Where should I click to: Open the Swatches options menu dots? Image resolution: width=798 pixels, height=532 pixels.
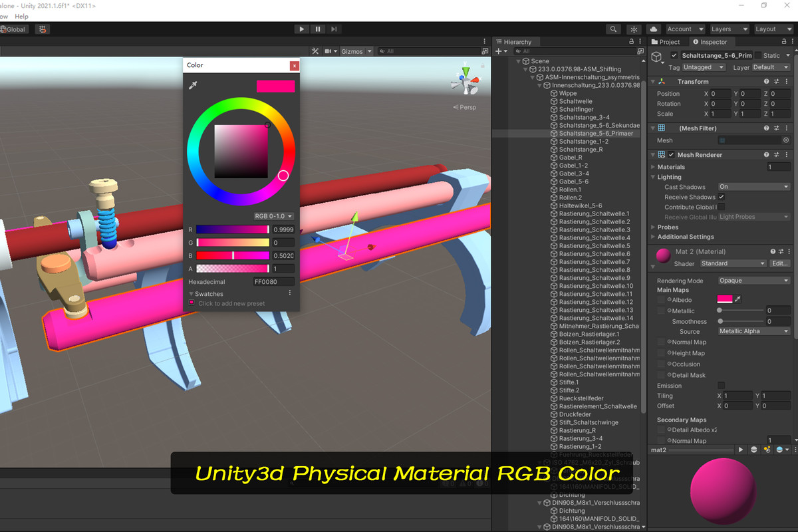(x=290, y=293)
